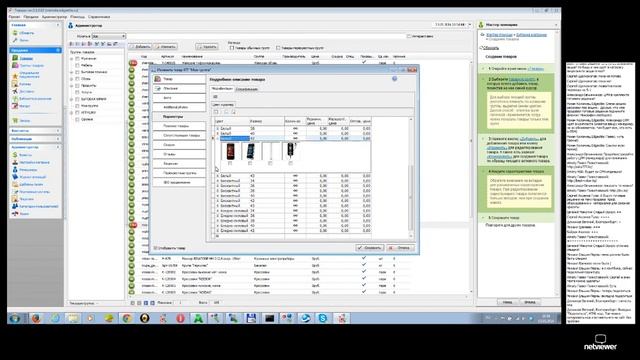Viewport: 640px width, 360px height.
Task: Open the Товары section in left sidebar
Action: click(x=26, y=58)
